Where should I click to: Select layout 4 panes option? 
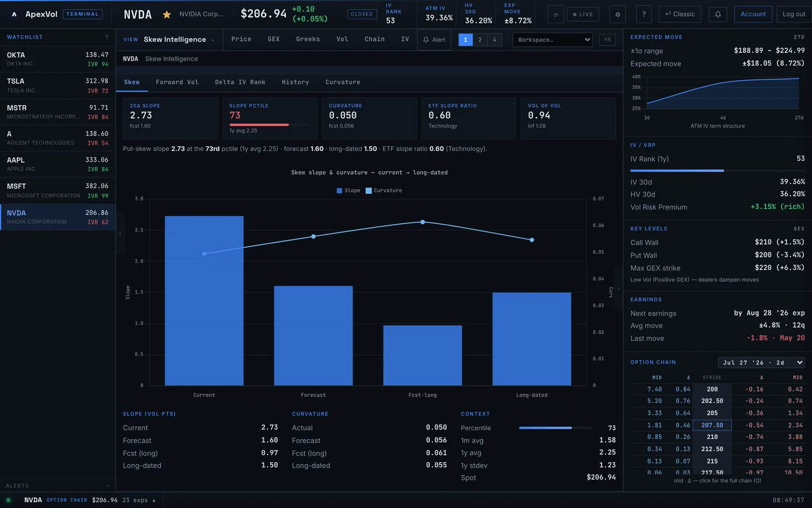click(x=494, y=39)
